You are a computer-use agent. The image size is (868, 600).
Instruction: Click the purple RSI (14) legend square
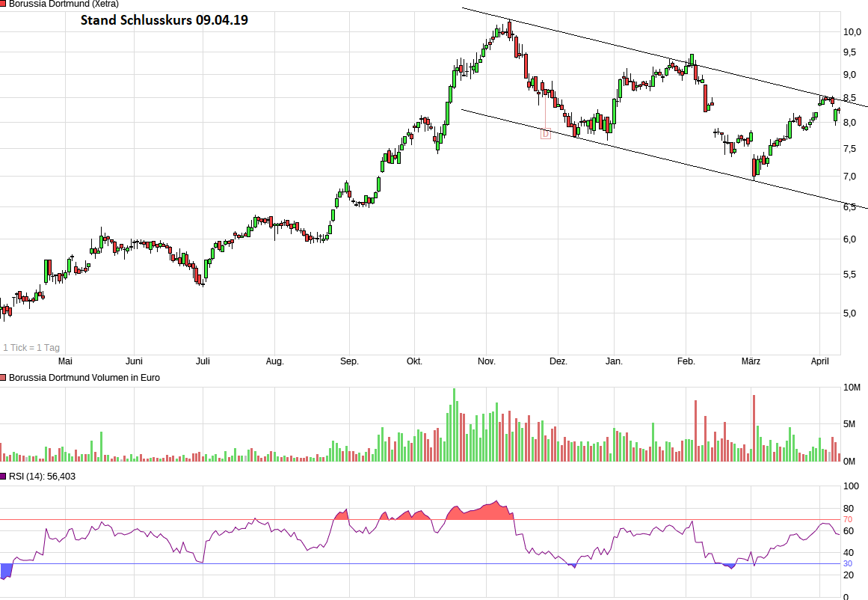[x=3, y=477]
